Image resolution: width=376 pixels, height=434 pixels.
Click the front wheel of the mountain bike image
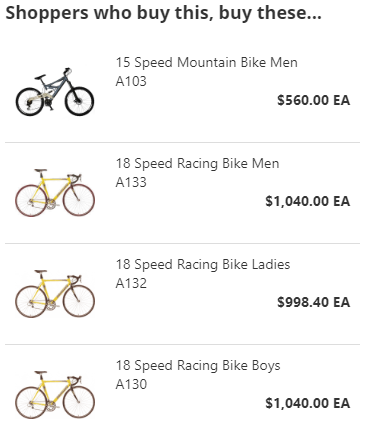click(x=79, y=101)
